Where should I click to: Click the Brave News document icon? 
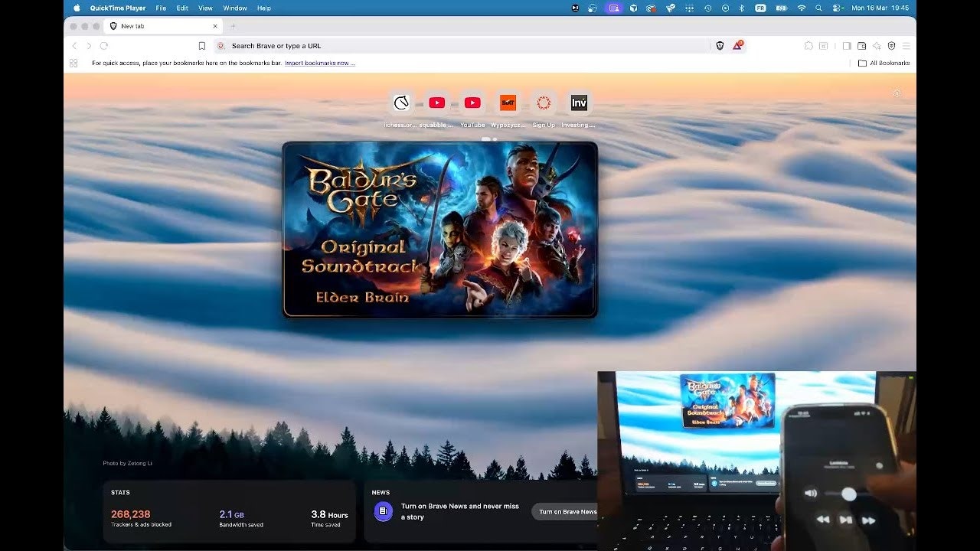click(383, 511)
